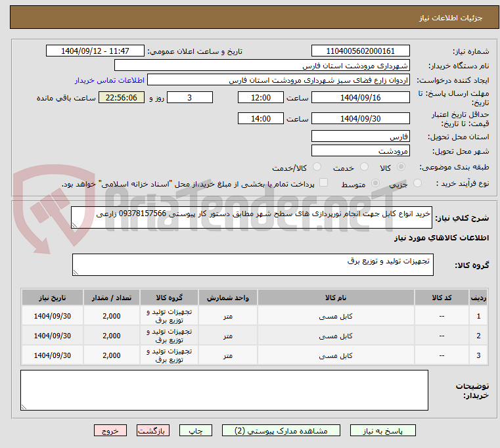Screen dimensions: 500x448
Task: Click the remaining time field 22:56:06
Action: [121, 97]
